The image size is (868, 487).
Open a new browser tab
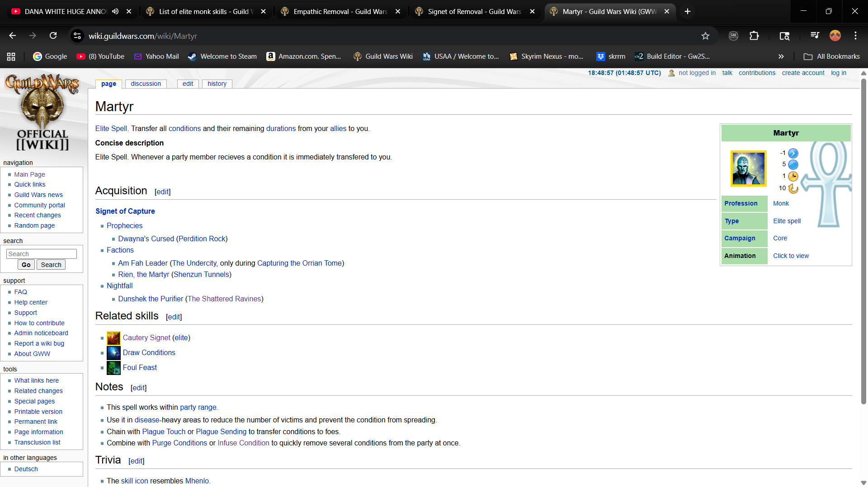pos(688,11)
